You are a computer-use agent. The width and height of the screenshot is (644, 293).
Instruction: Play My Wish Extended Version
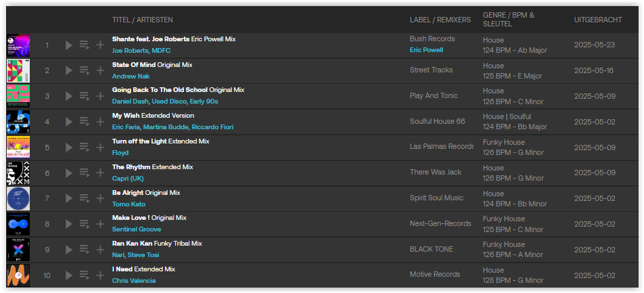coord(68,122)
